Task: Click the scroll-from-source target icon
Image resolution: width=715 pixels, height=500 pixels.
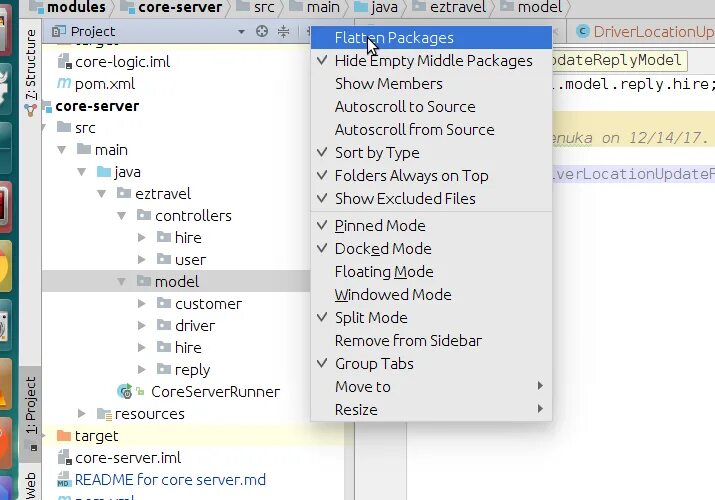Action: pos(262,31)
